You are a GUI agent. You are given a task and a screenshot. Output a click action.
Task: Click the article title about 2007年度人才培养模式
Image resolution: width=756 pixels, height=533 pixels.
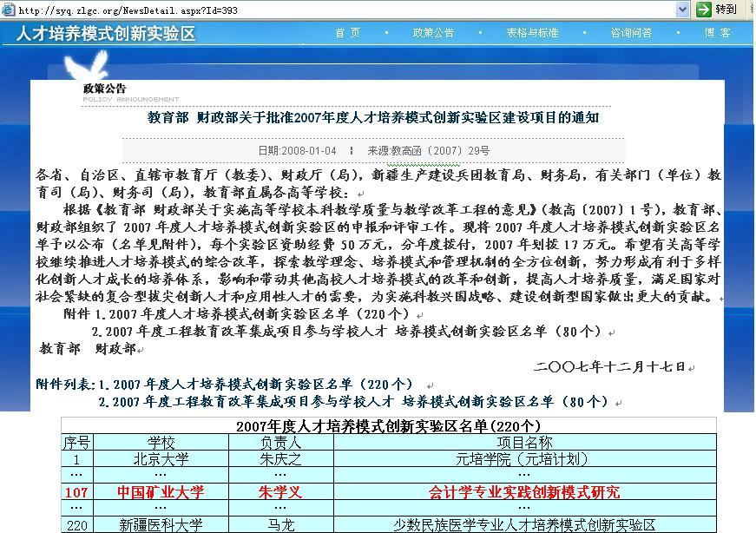click(373, 118)
